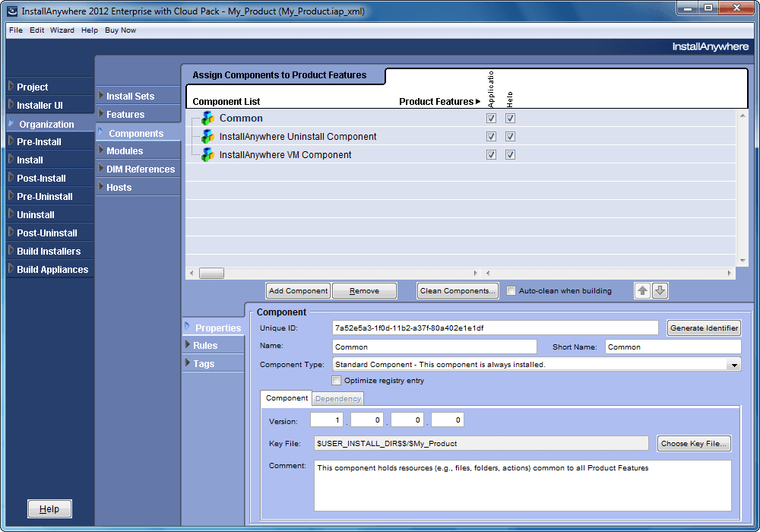Viewport: 760px width, 532px height.
Task: Enable Auto-clean when building
Action: [x=511, y=291]
